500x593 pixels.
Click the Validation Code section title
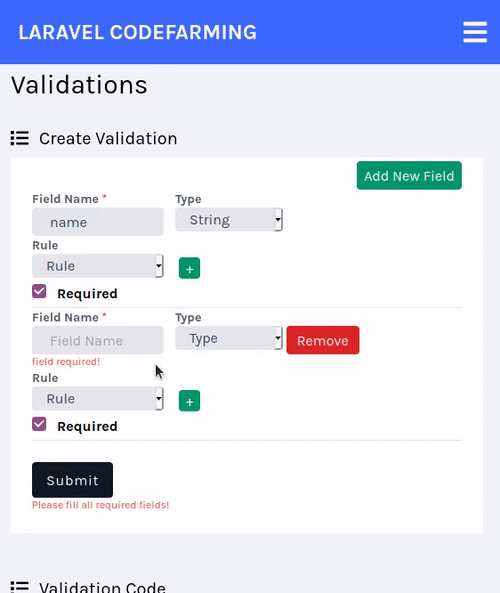102,587
